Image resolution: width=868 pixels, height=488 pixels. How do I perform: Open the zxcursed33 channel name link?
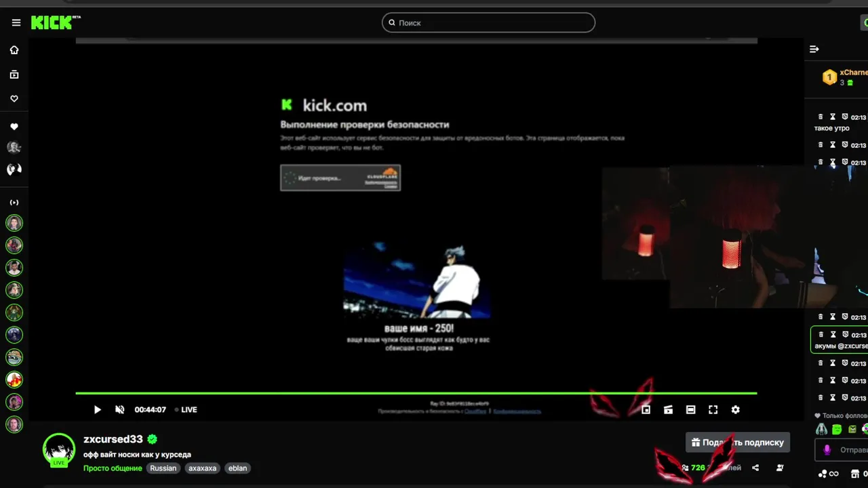[113, 439]
